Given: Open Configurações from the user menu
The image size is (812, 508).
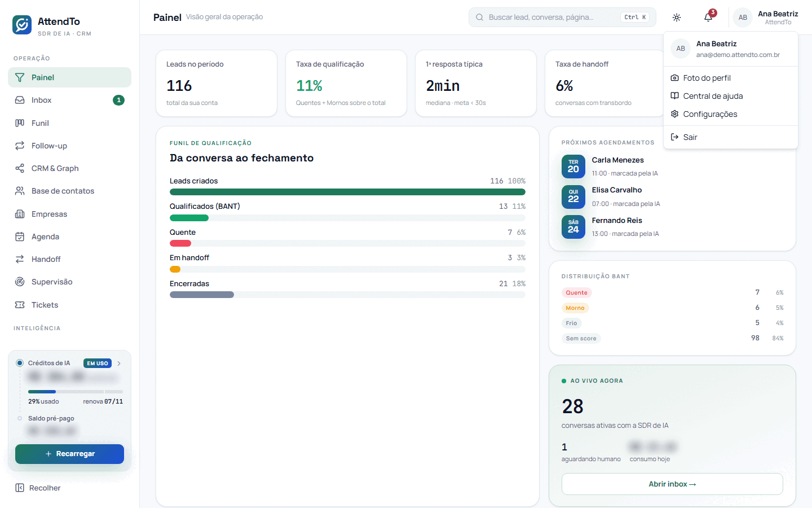Looking at the screenshot, I should pos(731,114).
